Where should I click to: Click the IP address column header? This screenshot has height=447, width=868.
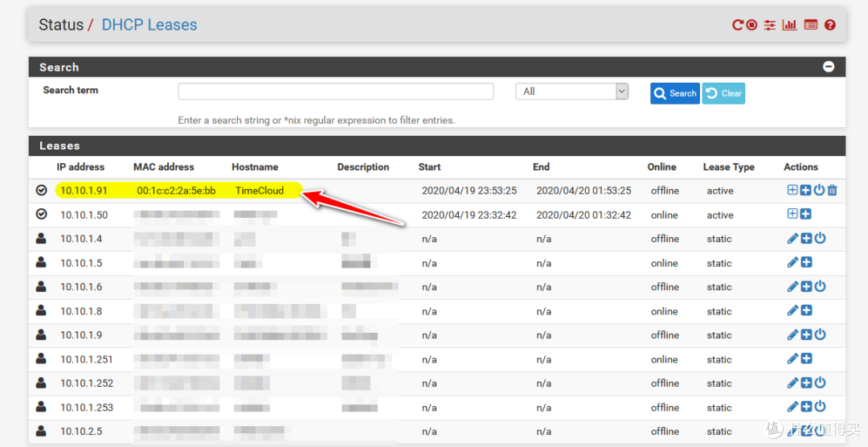pyautogui.click(x=80, y=167)
